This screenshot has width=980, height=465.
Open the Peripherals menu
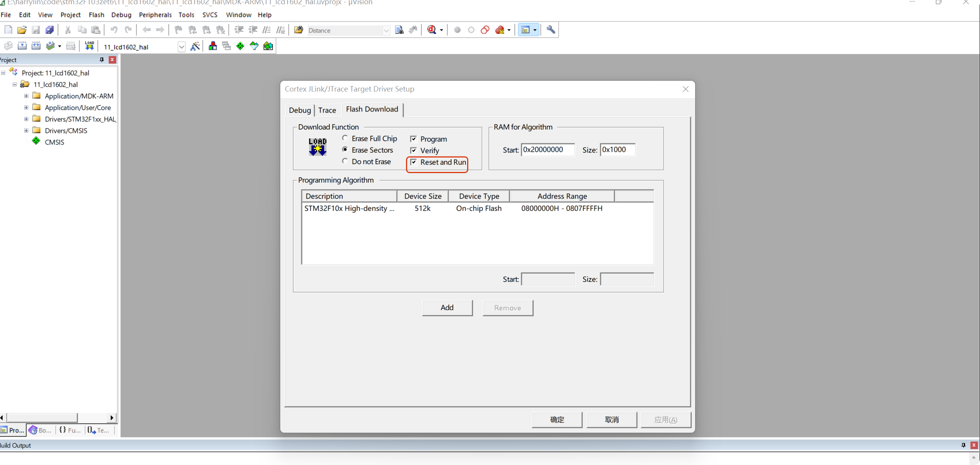pyautogui.click(x=155, y=15)
